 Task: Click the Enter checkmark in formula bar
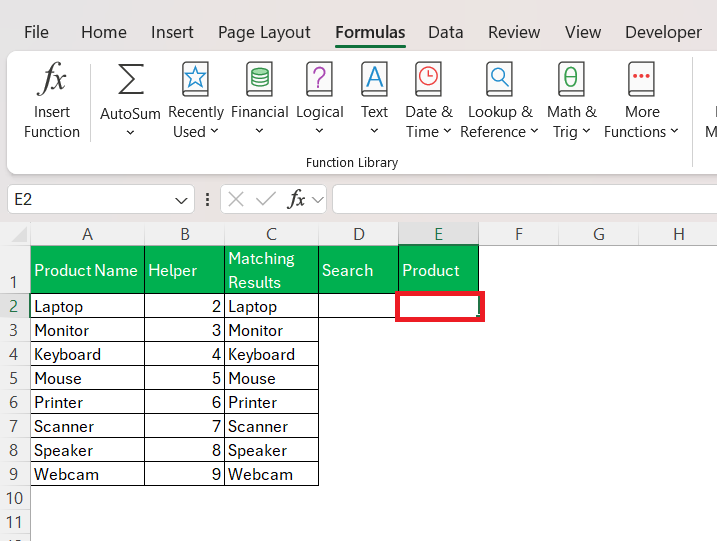[266, 199]
